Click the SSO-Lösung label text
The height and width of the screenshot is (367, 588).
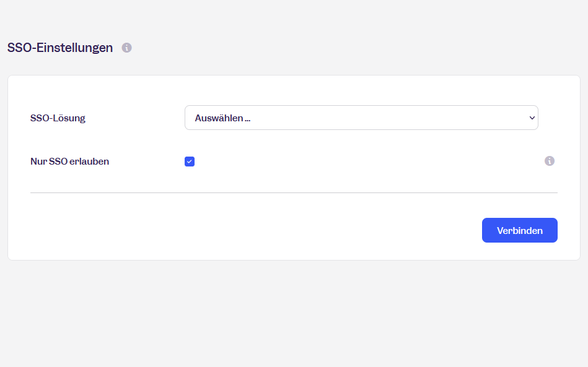(x=58, y=118)
